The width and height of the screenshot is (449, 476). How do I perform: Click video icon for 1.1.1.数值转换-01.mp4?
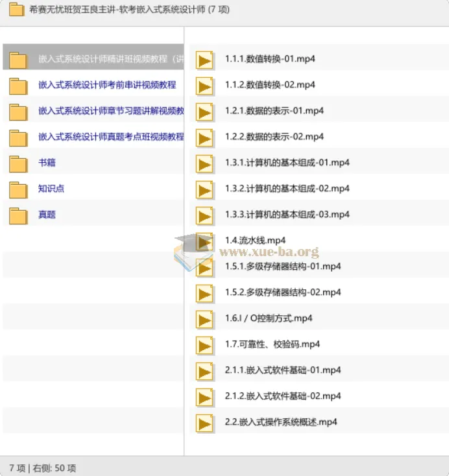coord(204,60)
